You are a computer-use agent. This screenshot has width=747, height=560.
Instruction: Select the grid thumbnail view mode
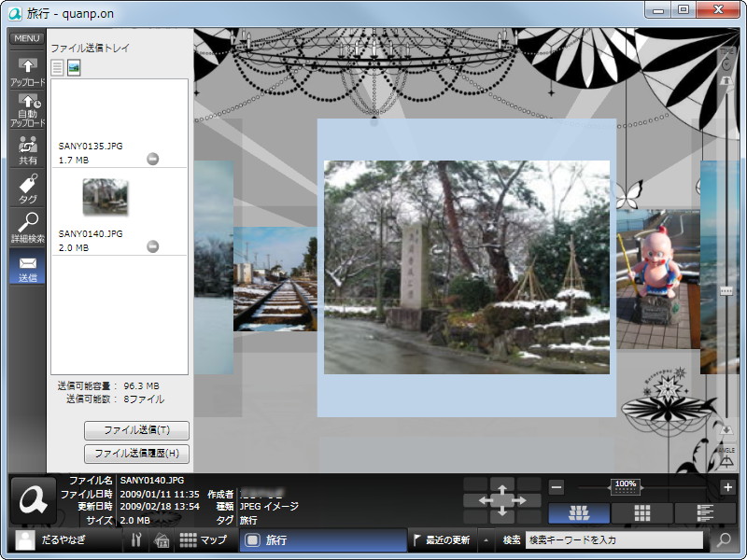tap(641, 512)
